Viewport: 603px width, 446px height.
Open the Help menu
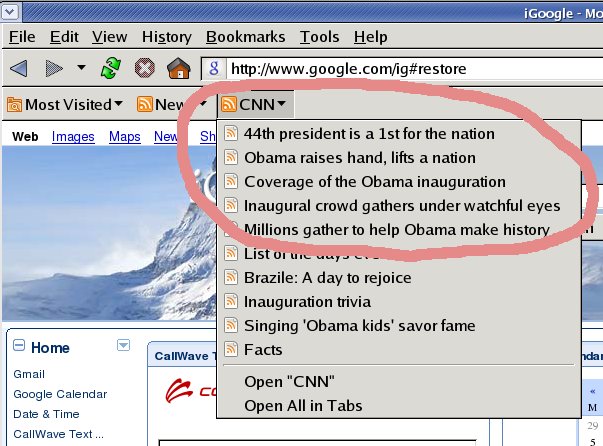pyautogui.click(x=371, y=37)
